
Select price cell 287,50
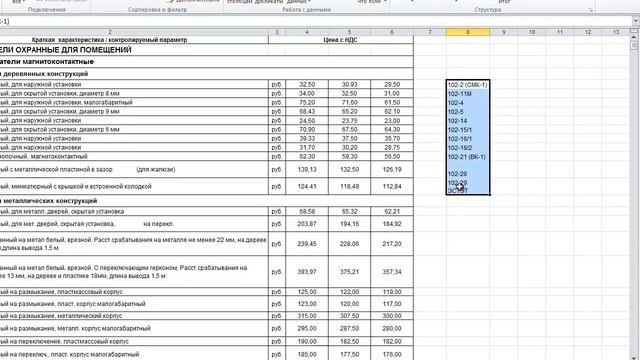[x=349, y=328]
